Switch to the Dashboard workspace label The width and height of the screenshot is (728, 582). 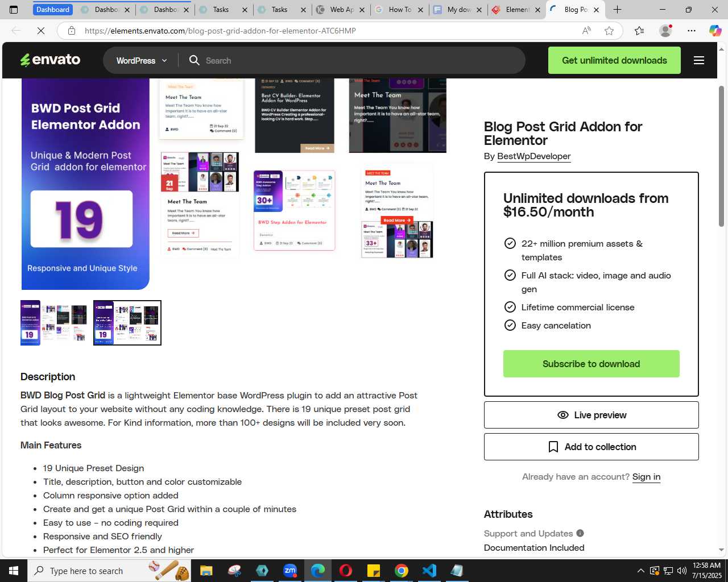click(53, 10)
